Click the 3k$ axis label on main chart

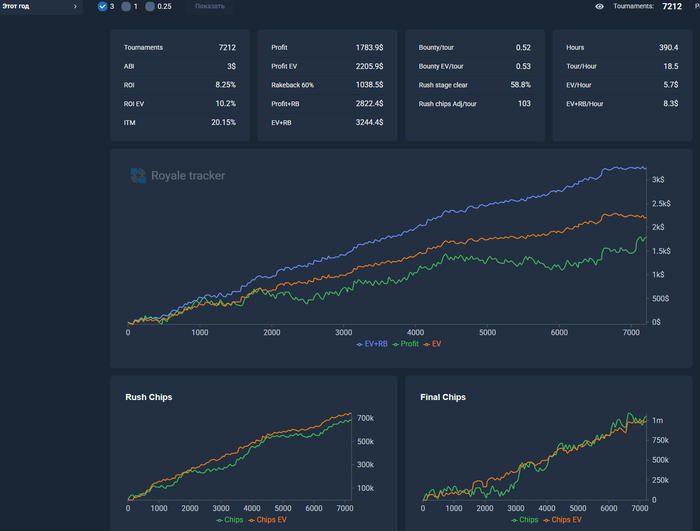click(658, 180)
